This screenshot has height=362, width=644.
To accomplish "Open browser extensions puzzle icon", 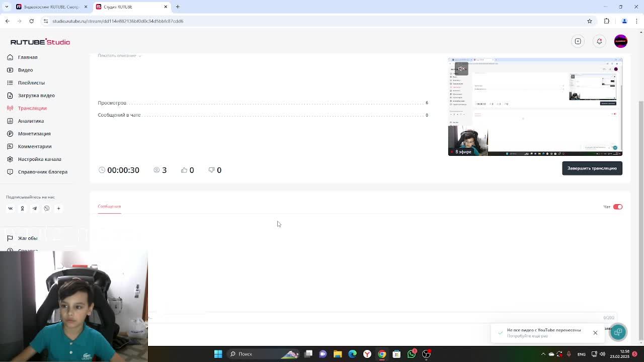I will [607, 21].
